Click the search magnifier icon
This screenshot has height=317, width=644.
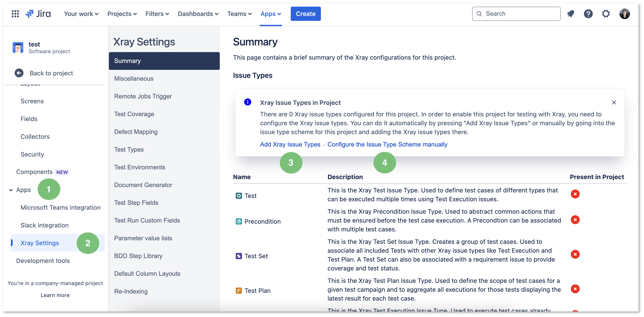pyautogui.click(x=479, y=14)
